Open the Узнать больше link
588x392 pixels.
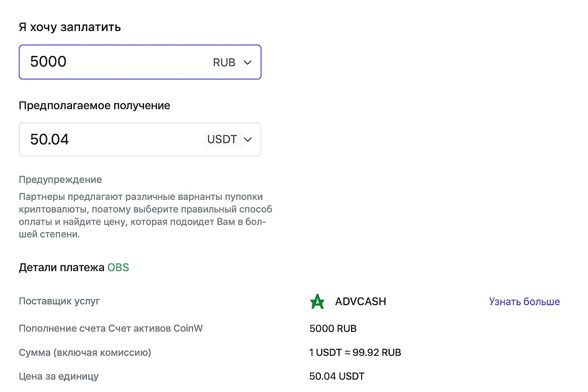[524, 302]
